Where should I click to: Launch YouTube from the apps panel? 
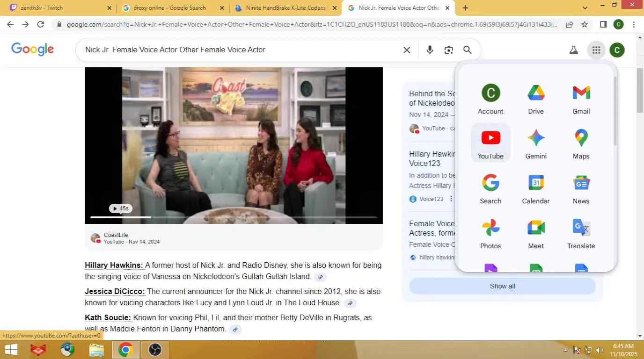[490, 144]
